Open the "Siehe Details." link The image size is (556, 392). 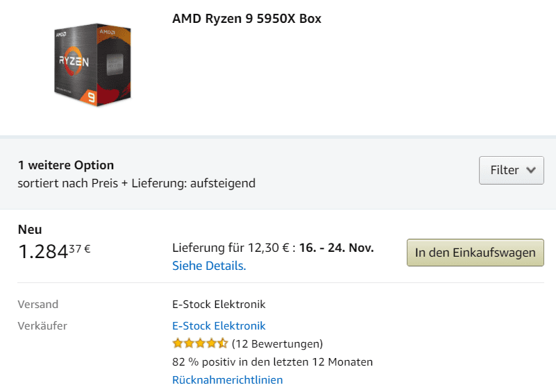tap(209, 266)
